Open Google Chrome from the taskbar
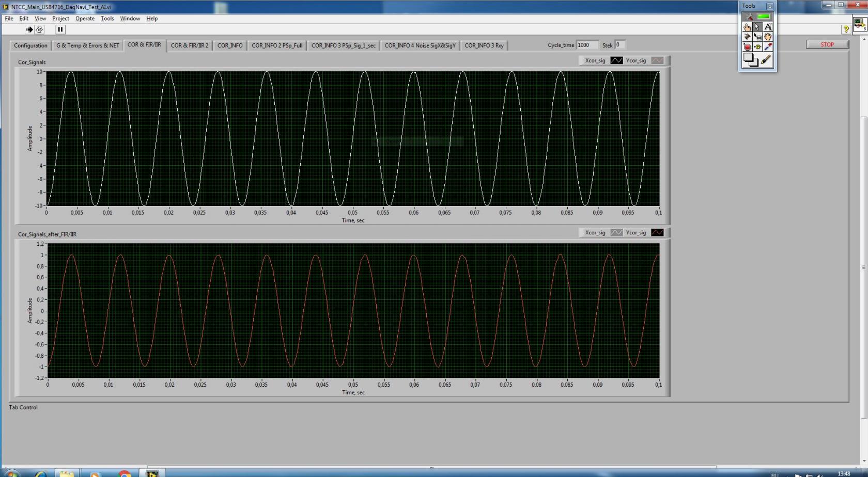This screenshot has width=868, height=477. tap(125, 473)
